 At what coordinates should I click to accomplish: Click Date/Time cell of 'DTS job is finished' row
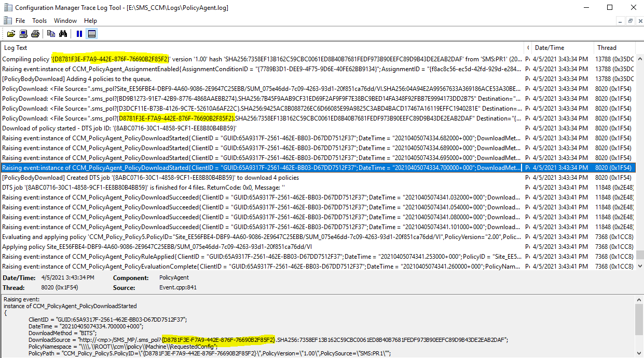click(x=563, y=188)
